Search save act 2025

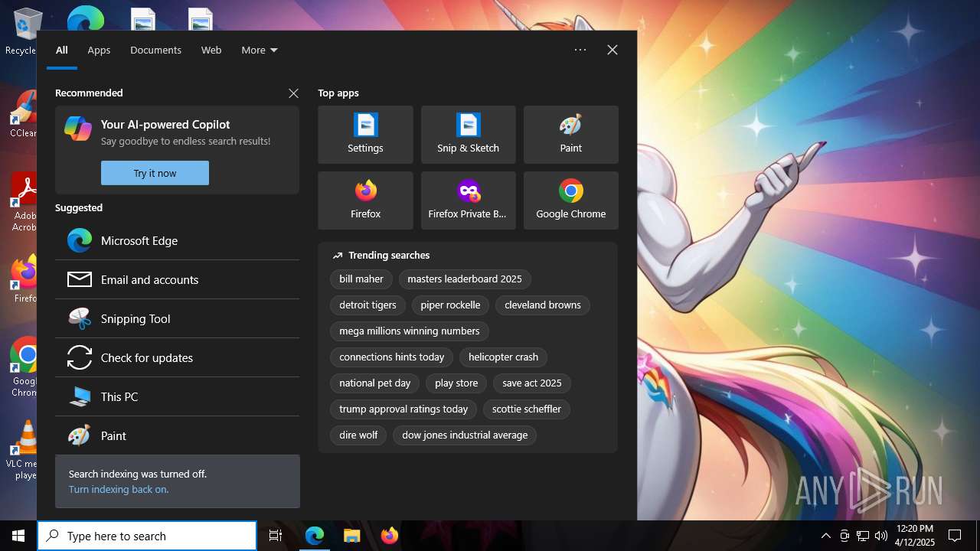point(532,383)
